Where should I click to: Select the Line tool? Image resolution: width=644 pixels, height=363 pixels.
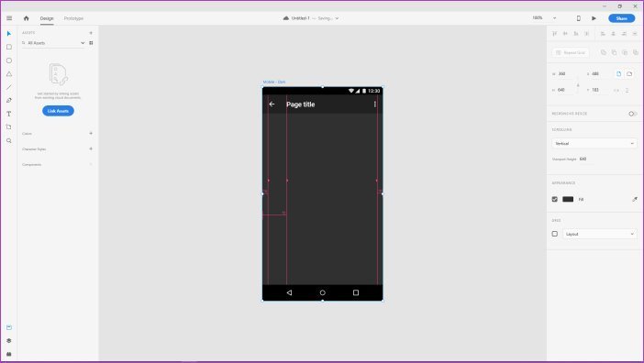[9, 87]
